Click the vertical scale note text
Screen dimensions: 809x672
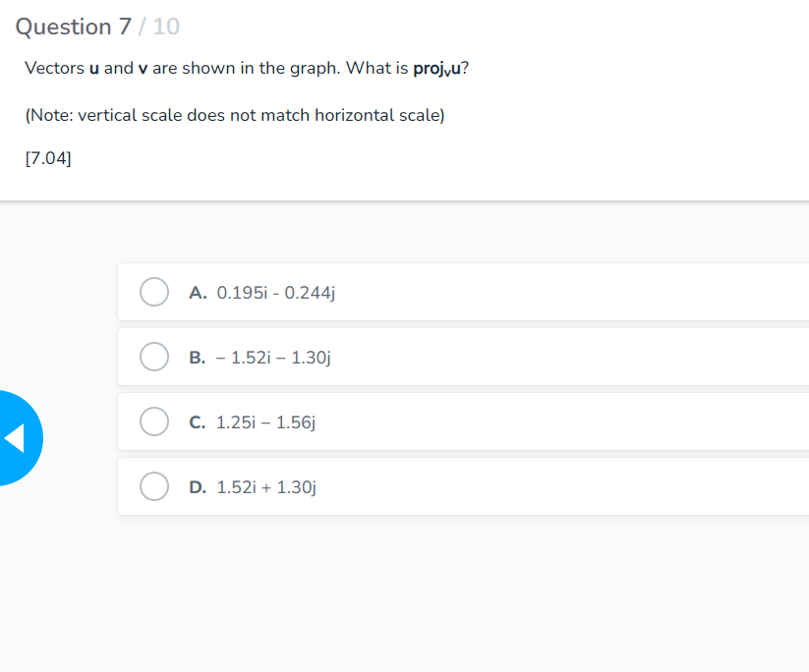[234, 115]
